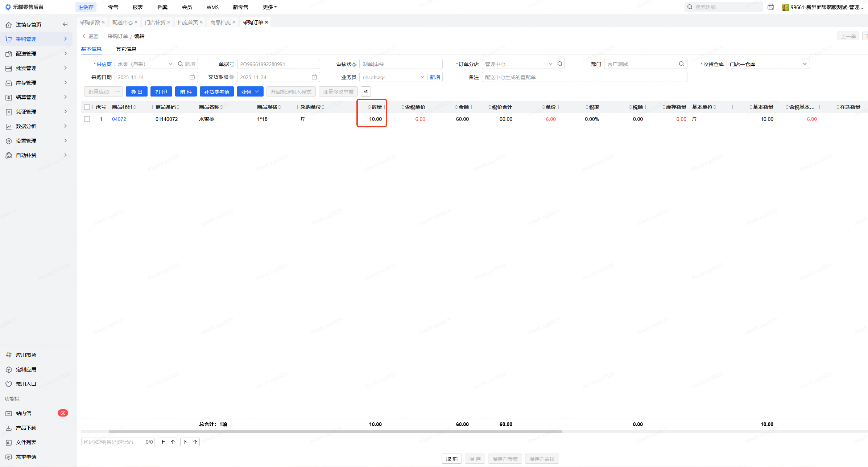Click the printer icon in top bar
The height and width of the screenshot is (467, 868).
click(x=771, y=7)
